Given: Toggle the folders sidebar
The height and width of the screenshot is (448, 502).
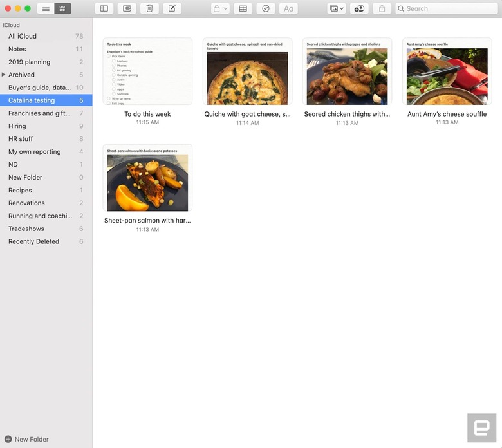Looking at the screenshot, I should (104, 8).
